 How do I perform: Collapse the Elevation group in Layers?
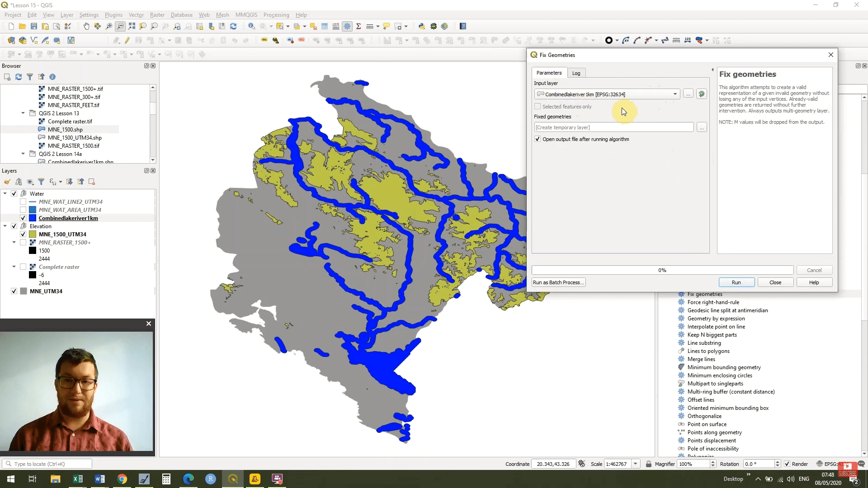click(5, 226)
